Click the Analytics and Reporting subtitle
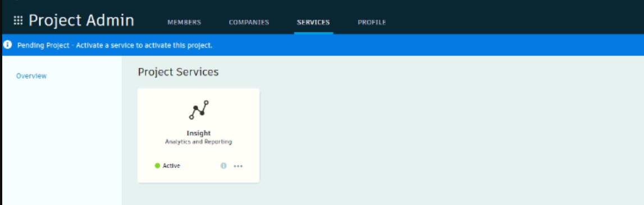 tap(199, 142)
